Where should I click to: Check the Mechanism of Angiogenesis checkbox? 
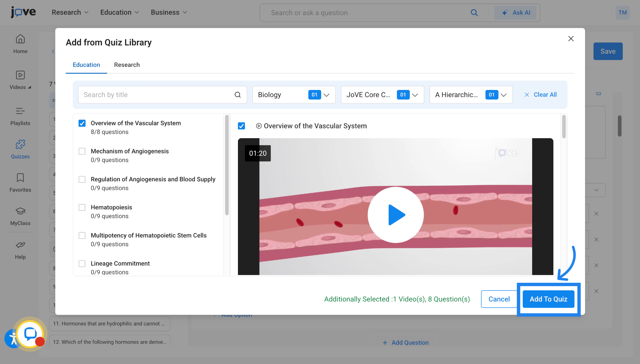pyautogui.click(x=82, y=151)
